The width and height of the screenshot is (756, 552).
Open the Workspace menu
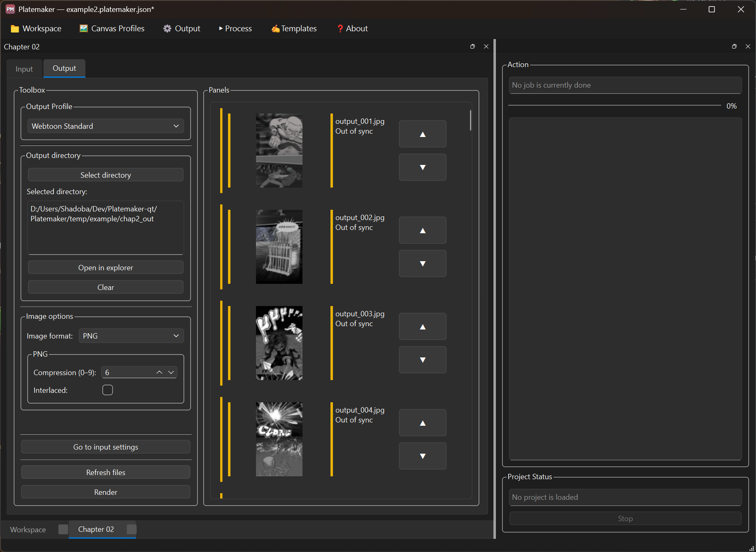pyautogui.click(x=36, y=28)
